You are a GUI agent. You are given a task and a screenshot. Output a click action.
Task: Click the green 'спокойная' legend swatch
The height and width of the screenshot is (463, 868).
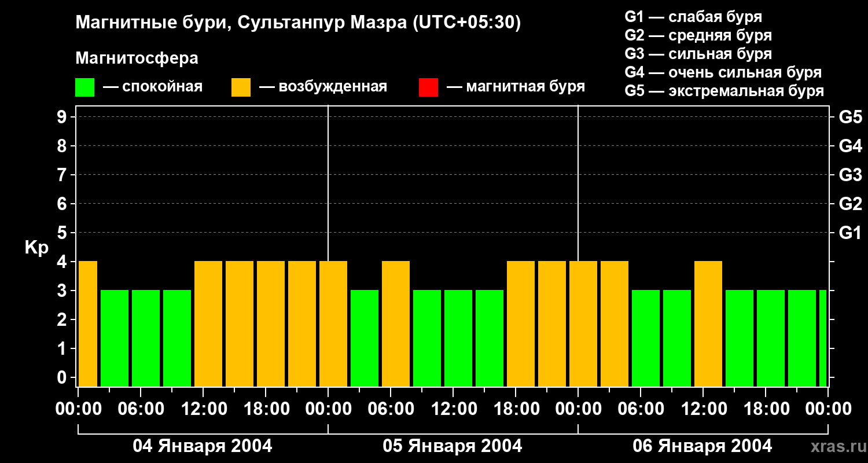(84, 87)
